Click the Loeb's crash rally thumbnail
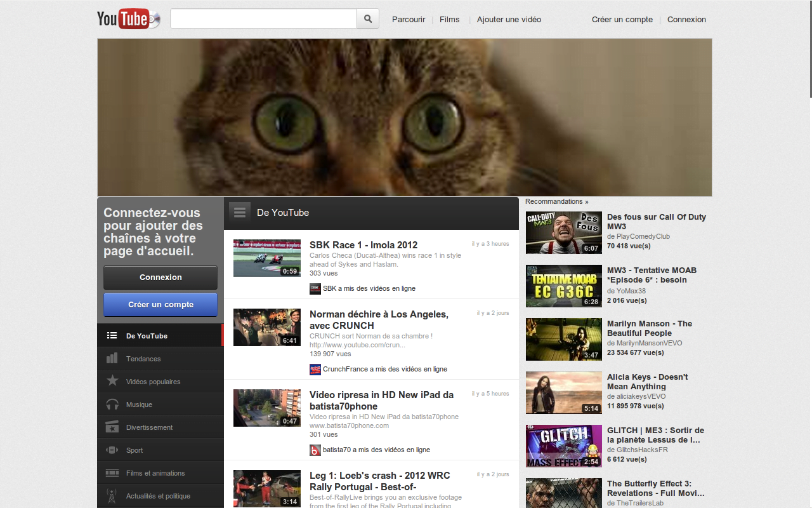 [267, 488]
